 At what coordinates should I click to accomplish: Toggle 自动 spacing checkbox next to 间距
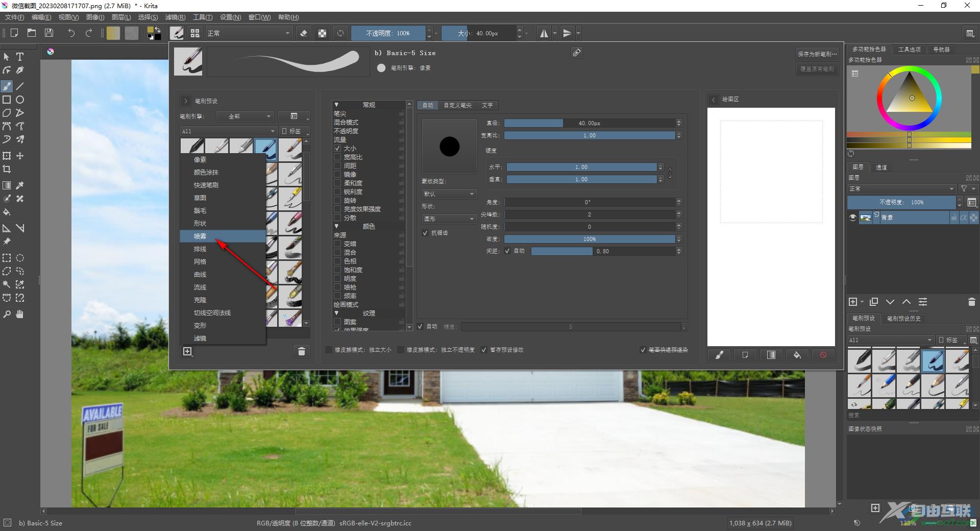507,251
